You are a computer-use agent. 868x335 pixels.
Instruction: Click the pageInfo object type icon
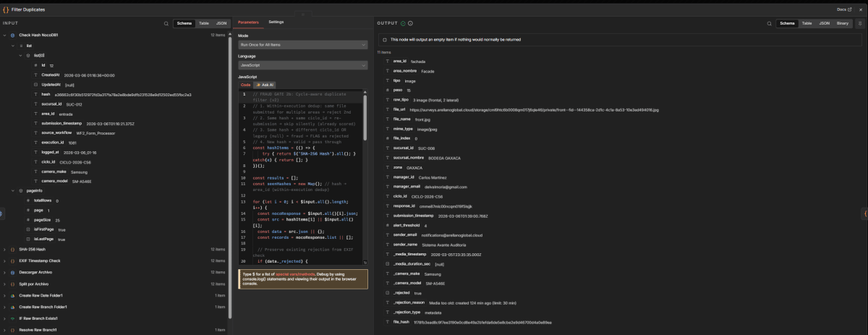coord(20,190)
